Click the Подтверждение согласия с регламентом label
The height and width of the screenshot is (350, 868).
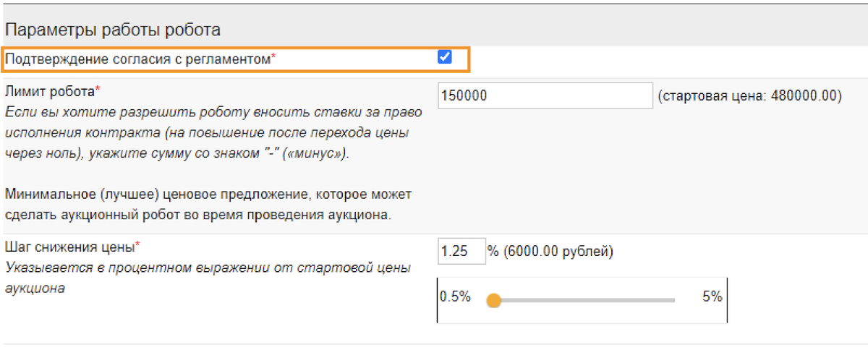138,60
